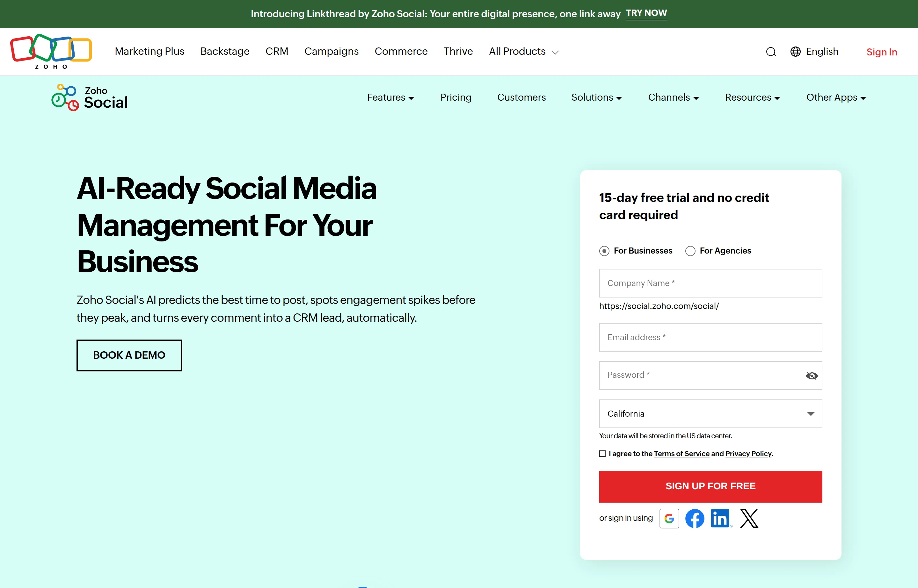Expand the Other Apps menu
Image resolution: width=918 pixels, height=588 pixels.
coord(836,97)
